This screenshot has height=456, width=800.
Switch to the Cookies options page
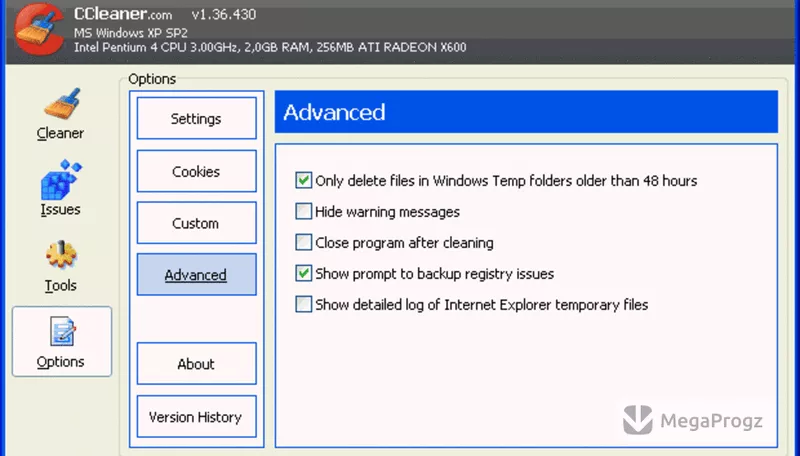click(x=196, y=171)
